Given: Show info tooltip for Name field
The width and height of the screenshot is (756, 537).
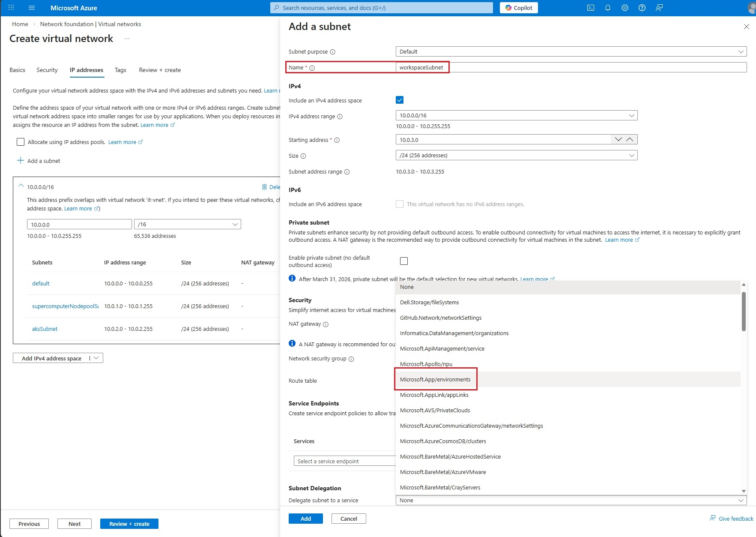Looking at the screenshot, I should click(x=312, y=68).
